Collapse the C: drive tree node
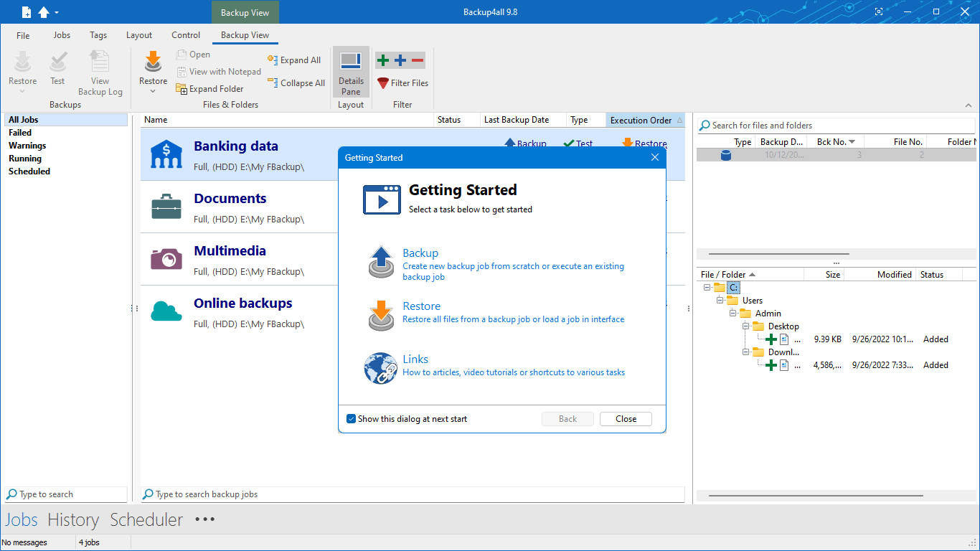 (707, 288)
